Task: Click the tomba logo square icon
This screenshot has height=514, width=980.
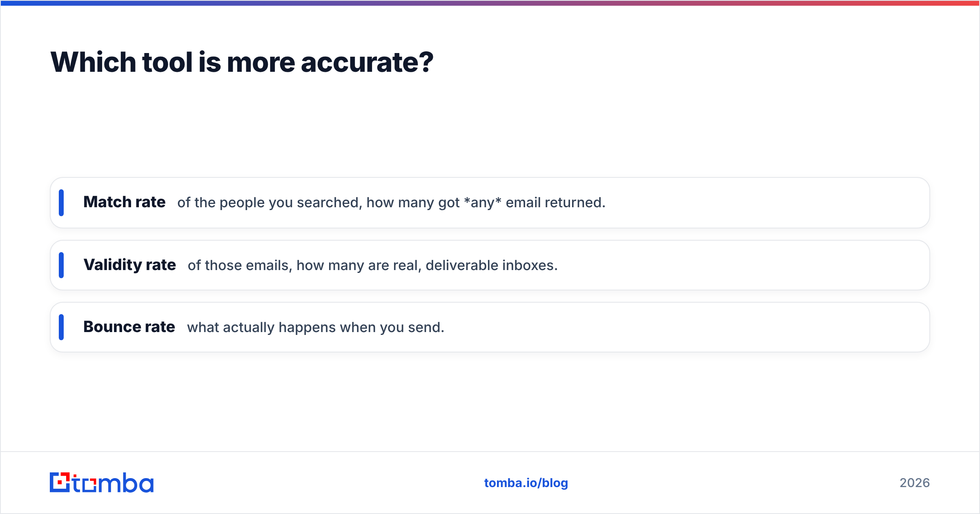Action: 60,482
